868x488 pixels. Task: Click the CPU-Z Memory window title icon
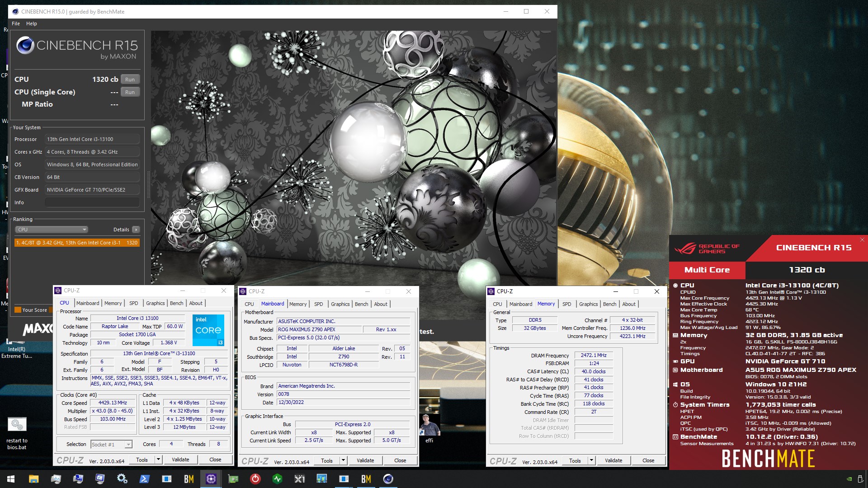pos(491,291)
